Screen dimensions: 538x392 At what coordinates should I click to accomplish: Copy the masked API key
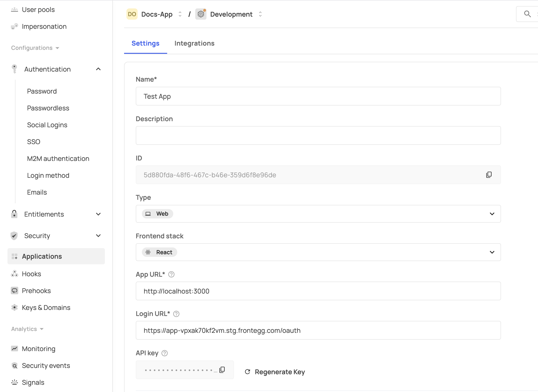(222, 370)
